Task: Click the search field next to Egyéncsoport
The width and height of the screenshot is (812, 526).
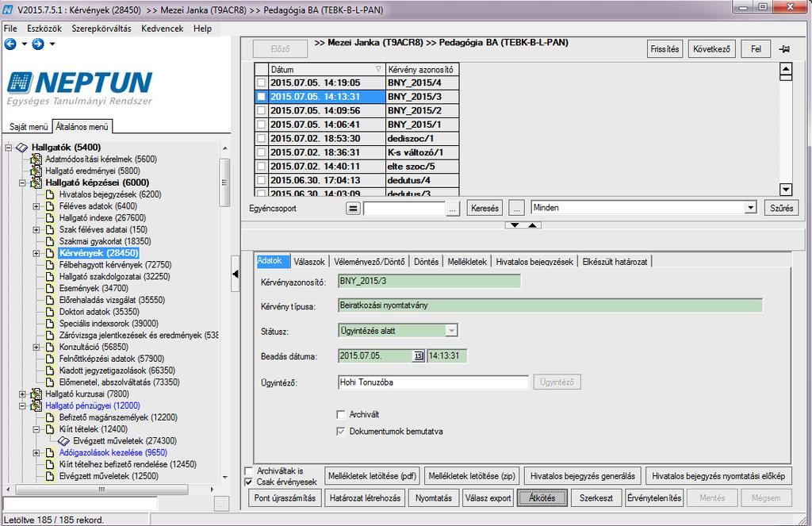Action: point(404,209)
